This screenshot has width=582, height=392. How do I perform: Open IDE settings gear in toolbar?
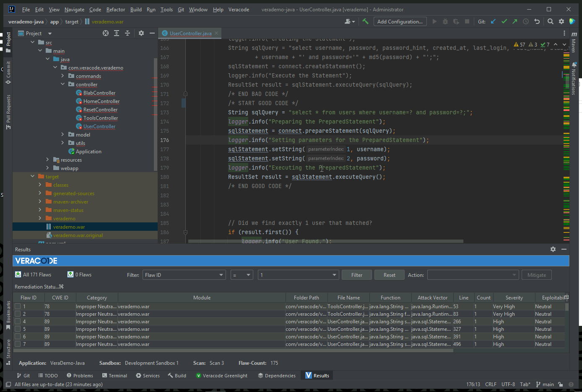[561, 21]
